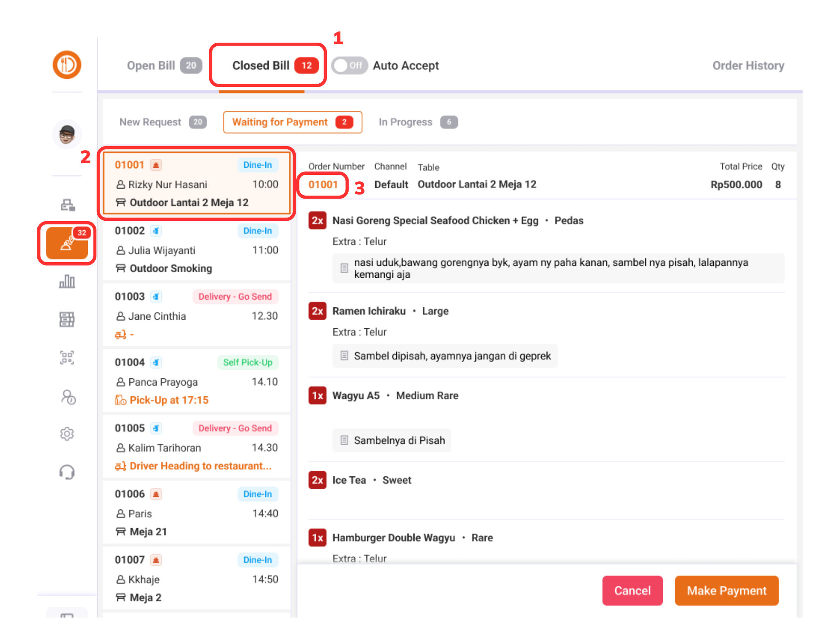The height and width of the screenshot is (636, 840).
Task: Open the settings gear icon
Action: (67, 434)
